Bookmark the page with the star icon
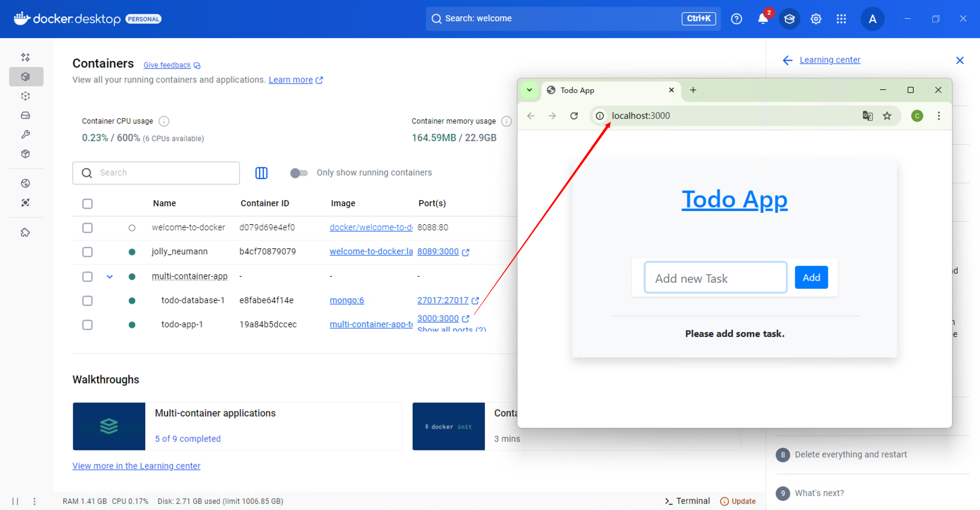The image size is (980, 510). click(x=887, y=116)
